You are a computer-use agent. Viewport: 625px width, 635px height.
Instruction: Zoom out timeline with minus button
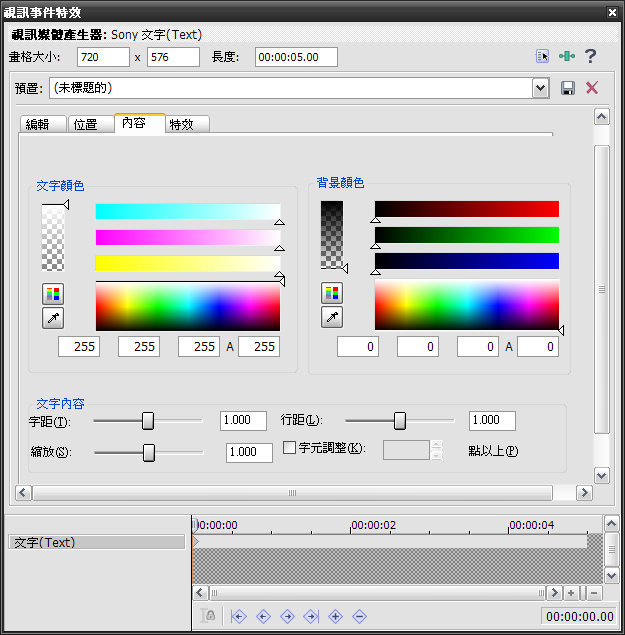point(594,593)
